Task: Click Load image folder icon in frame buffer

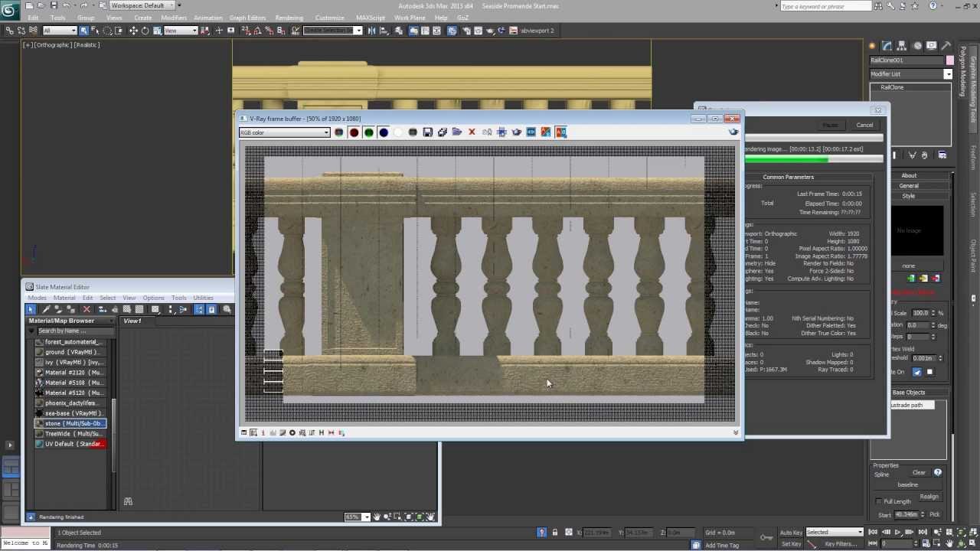Action: [x=457, y=132]
